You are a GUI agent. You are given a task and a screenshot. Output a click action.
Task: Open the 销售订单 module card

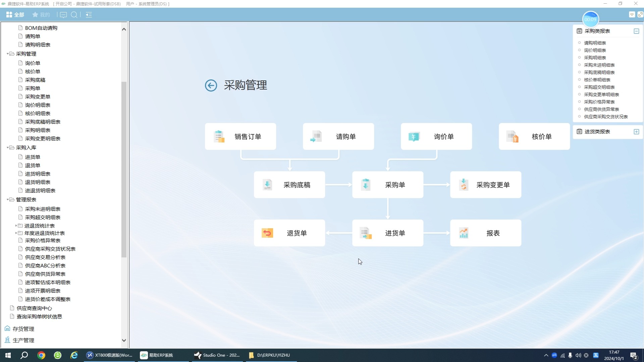pos(240,136)
